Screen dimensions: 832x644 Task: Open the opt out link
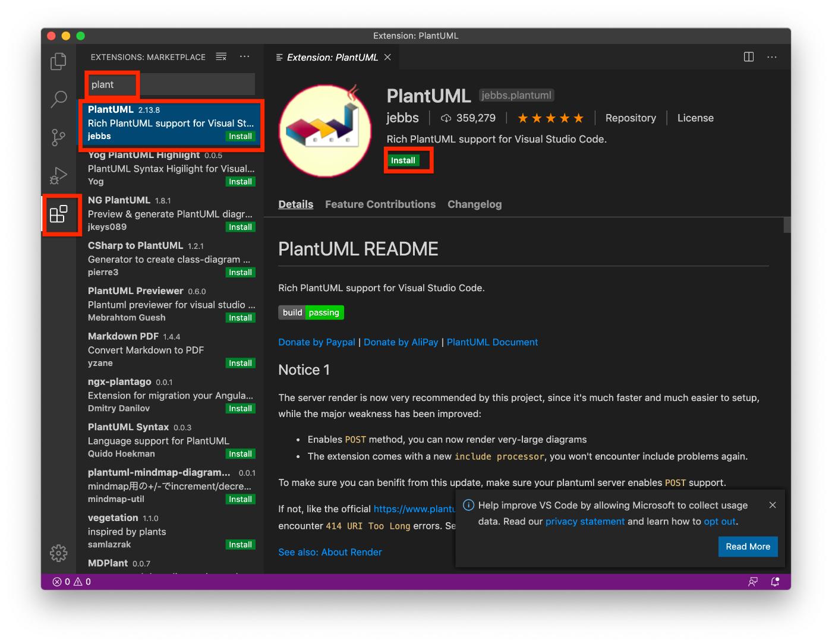[720, 522]
